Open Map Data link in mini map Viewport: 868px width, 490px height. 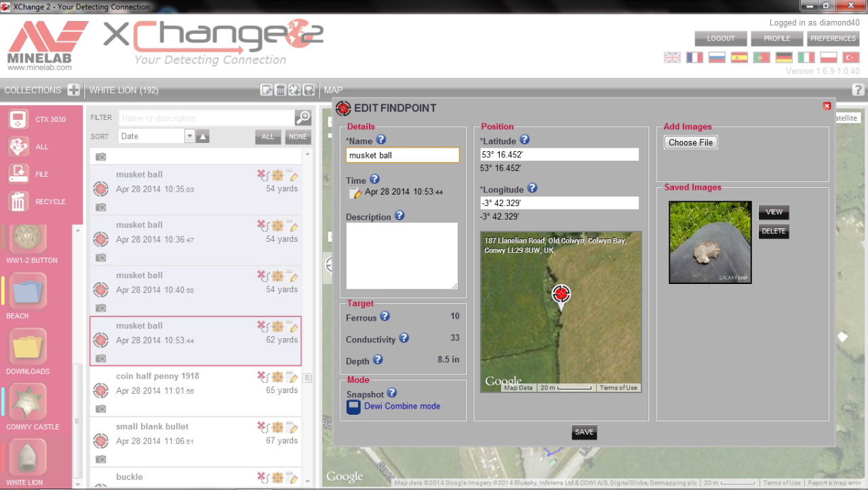pos(519,388)
